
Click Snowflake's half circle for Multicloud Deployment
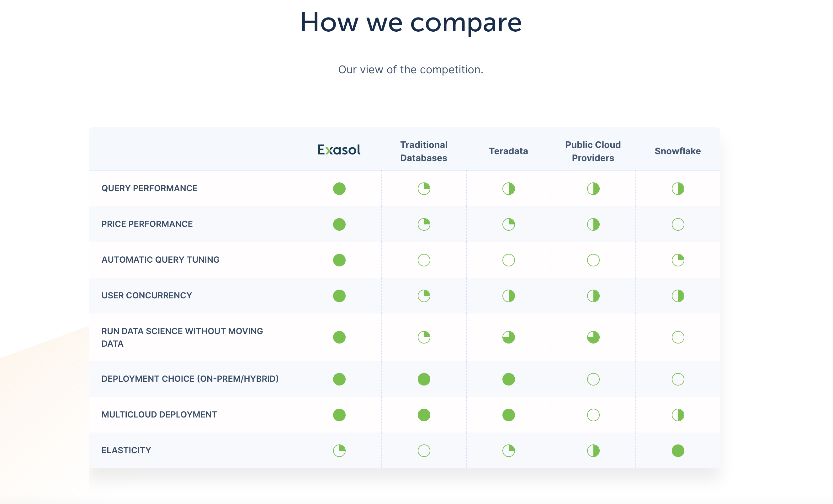(x=678, y=415)
